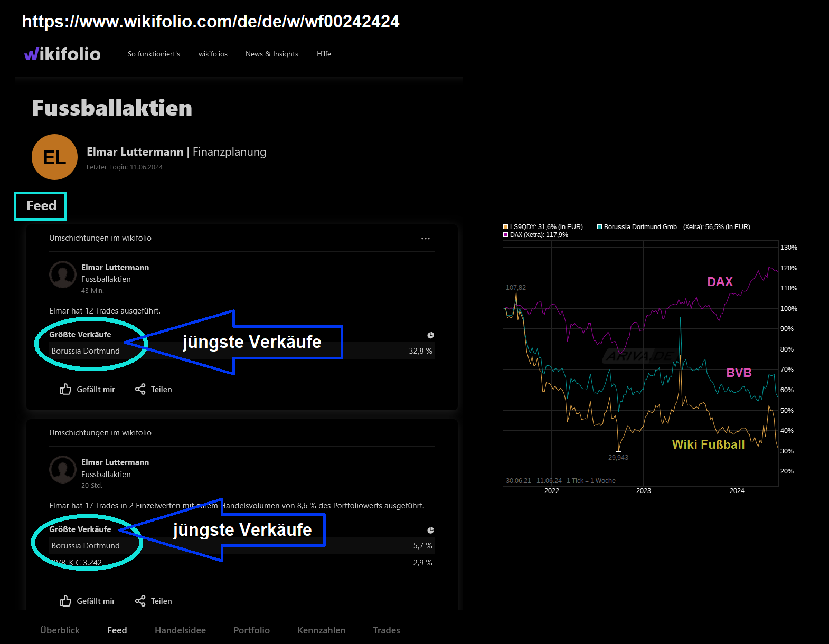Viewport: 829px width, 644px height.
Task: Click the '107,82' peak value on the chart
Action: coord(516,288)
